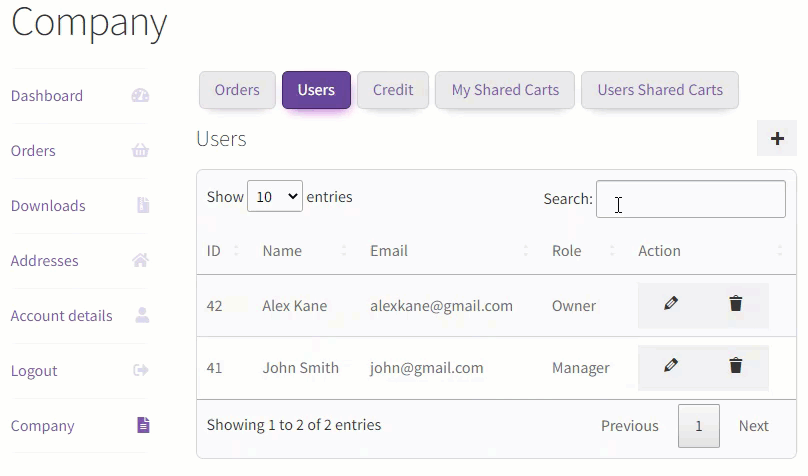This screenshot has height=476, width=808.
Task: Focus the Search input field
Action: point(691,199)
